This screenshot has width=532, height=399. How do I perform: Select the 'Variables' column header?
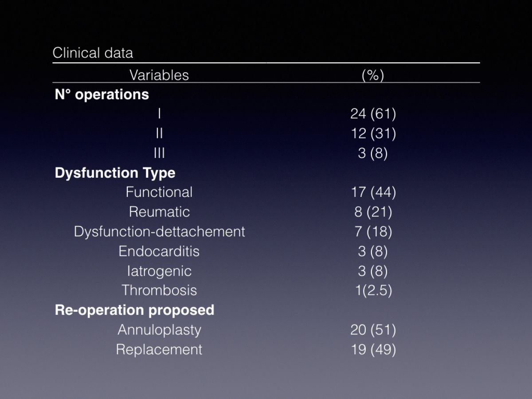pyautogui.click(x=159, y=75)
